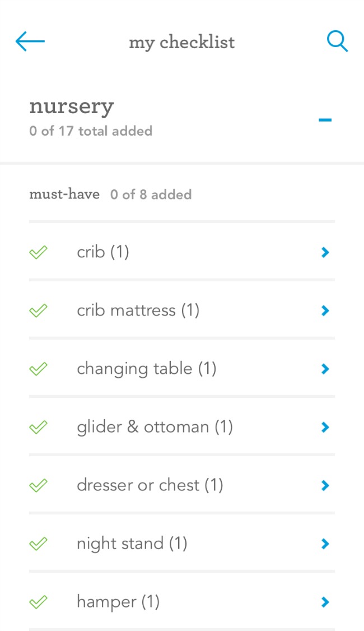This screenshot has height=631, width=364.
Task: Tap the nursery section heading
Action: click(x=72, y=106)
